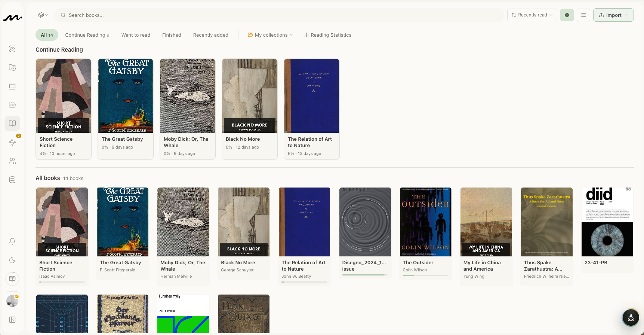
Task: Switch to grid view
Action: point(567,15)
